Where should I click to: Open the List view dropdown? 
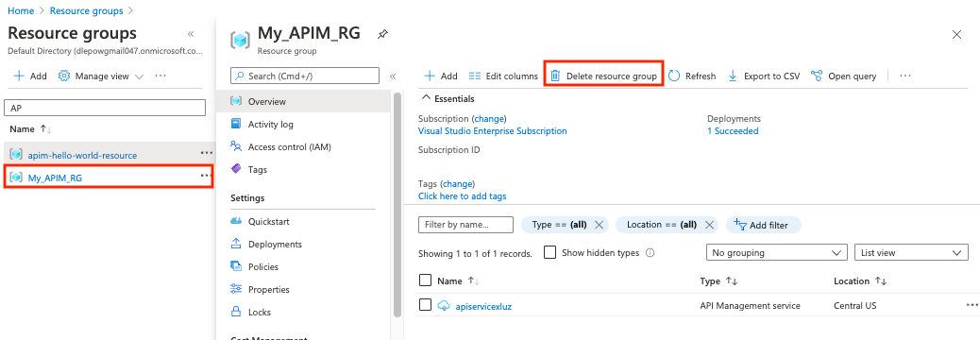point(911,253)
